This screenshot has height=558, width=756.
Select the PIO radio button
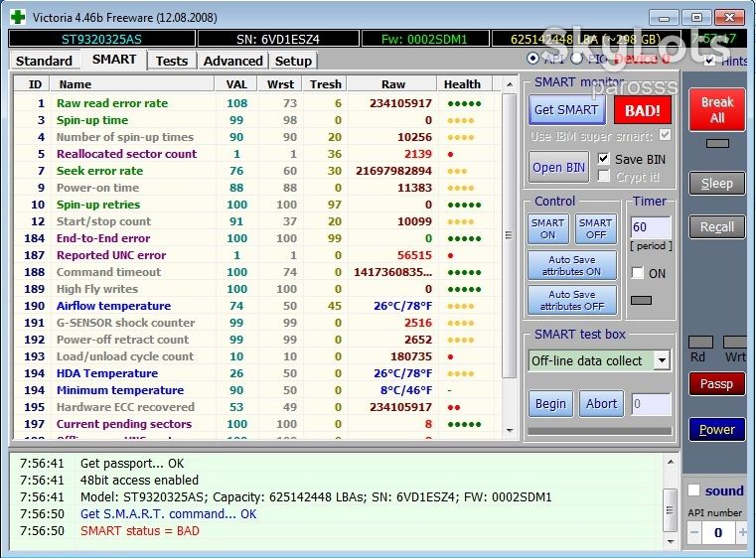click(x=576, y=59)
